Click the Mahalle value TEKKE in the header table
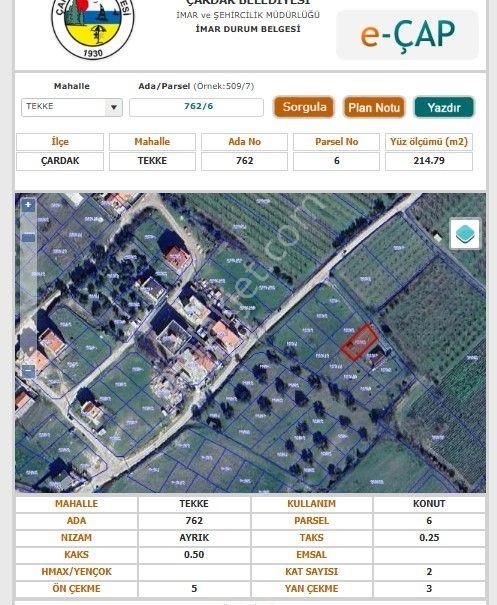This screenshot has width=497, height=605. pyautogui.click(x=152, y=161)
